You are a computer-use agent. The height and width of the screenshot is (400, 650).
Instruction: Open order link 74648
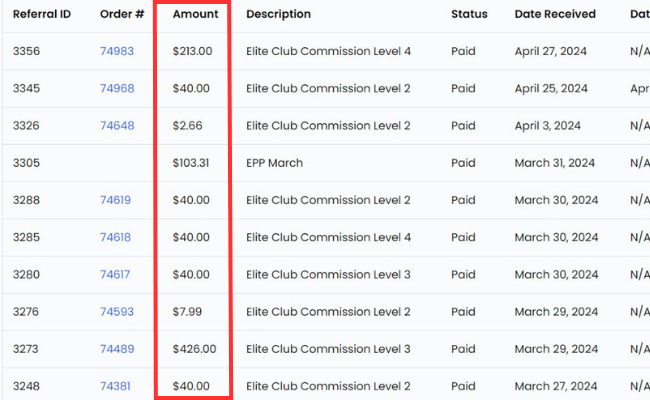click(x=117, y=126)
